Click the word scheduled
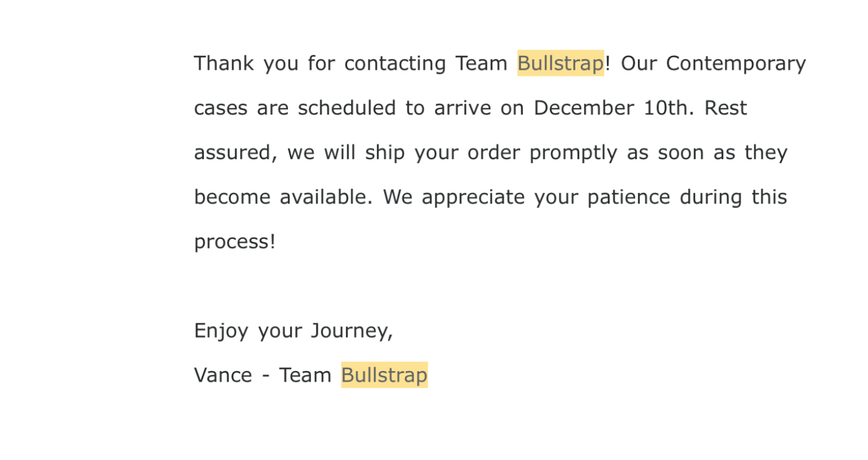The width and height of the screenshot is (868, 460). 347,108
